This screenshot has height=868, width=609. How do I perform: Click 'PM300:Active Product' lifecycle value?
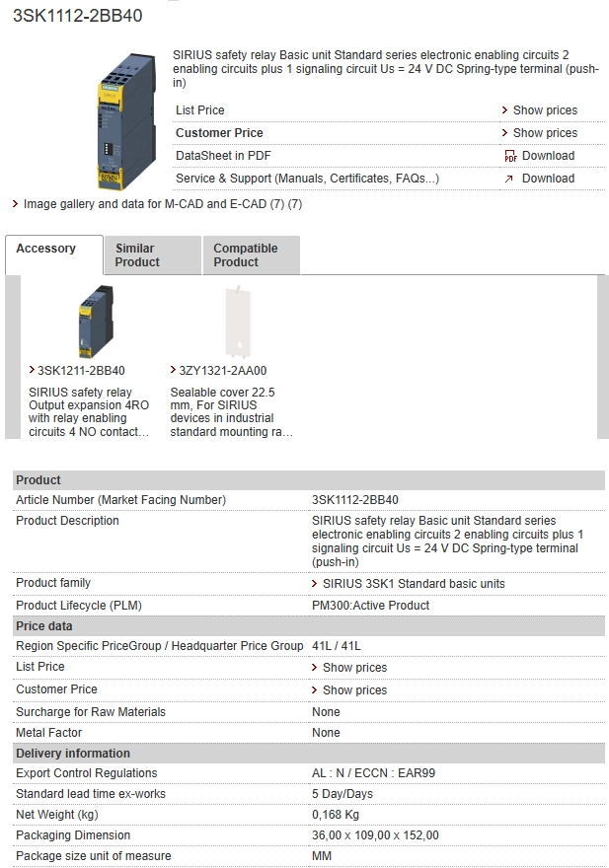371,606
